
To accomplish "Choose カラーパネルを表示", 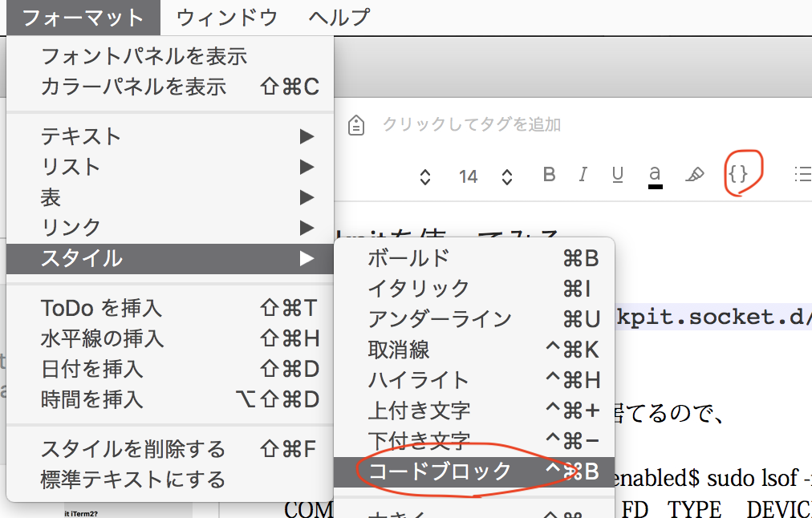I will 170,87.
